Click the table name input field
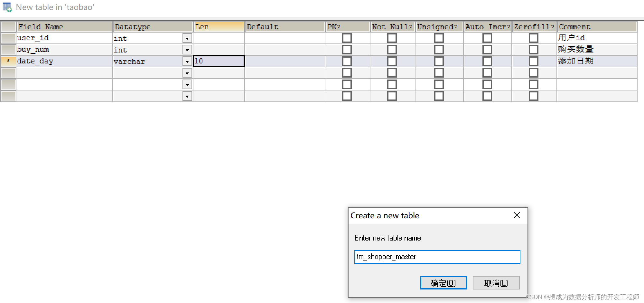644x303 pixels. 437,257
